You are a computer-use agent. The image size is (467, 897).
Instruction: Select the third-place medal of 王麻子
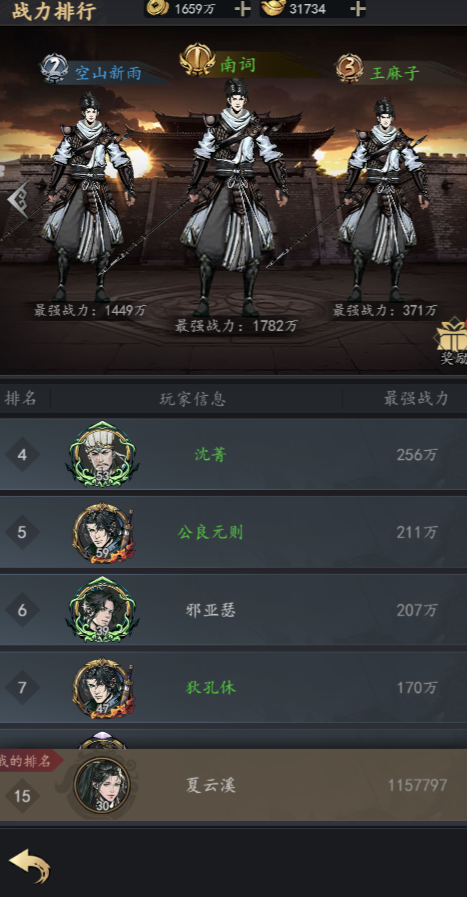pos(349,68)
